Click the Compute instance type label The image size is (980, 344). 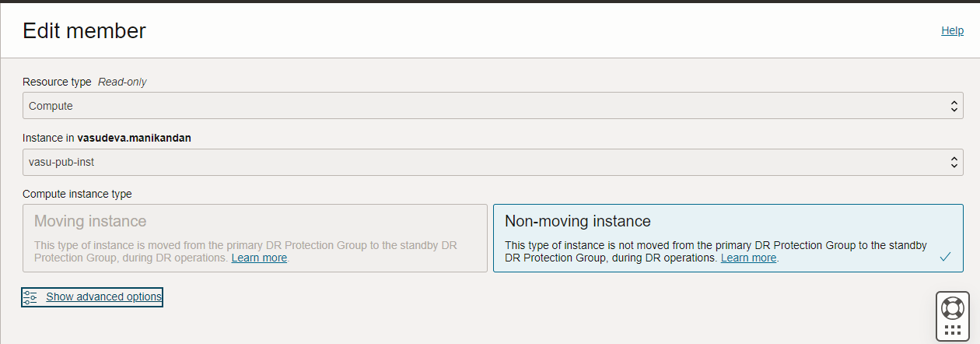tap(77, 194)
